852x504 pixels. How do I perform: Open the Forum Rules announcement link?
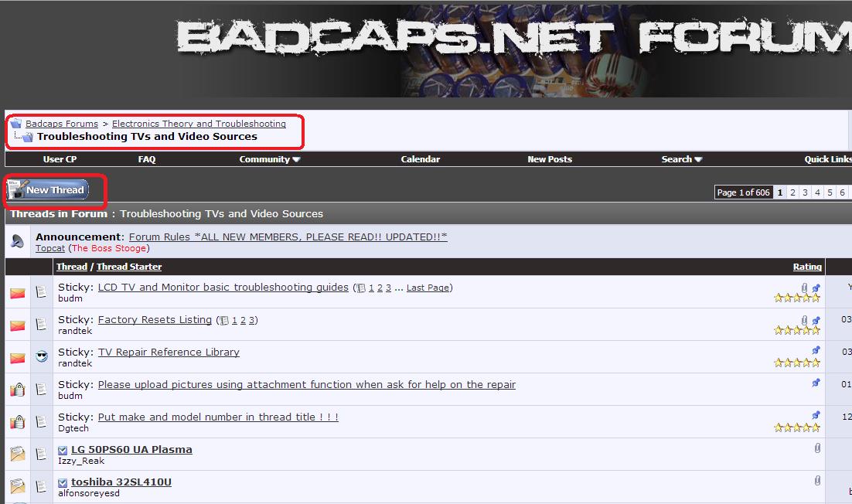click(x=288, y=237)
